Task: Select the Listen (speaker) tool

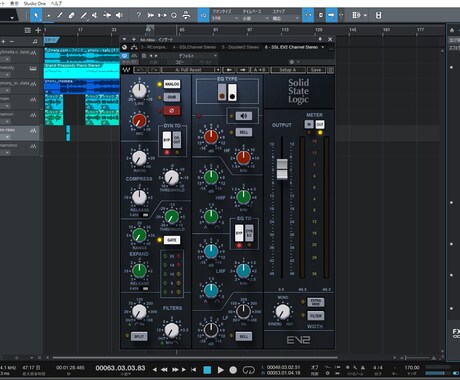Action: (x=119, y=15)
